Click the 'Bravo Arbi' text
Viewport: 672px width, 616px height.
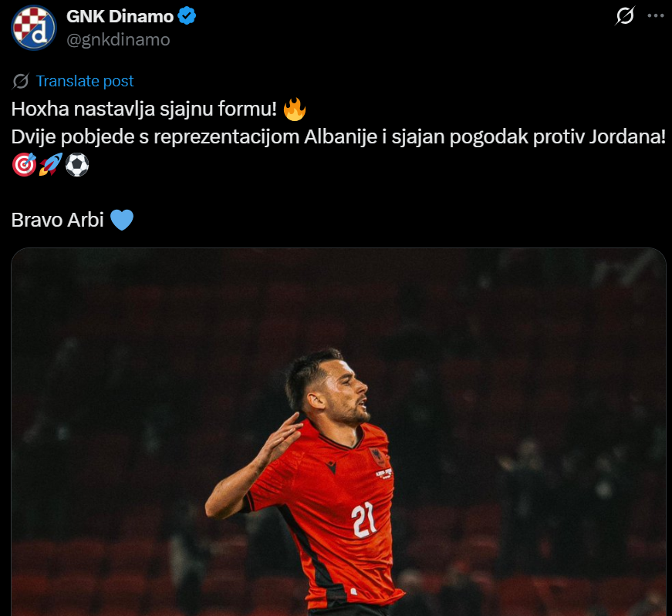tap(57, 220)
